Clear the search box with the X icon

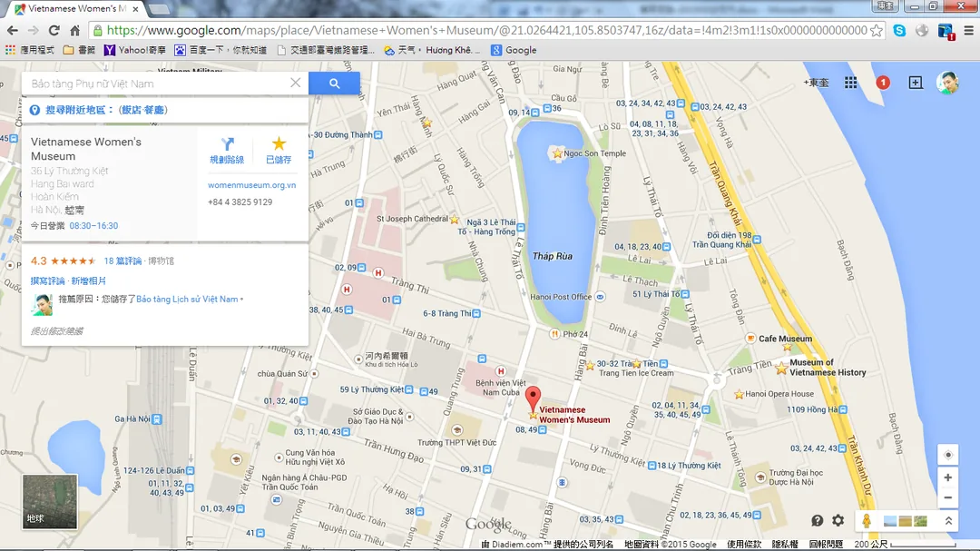tap(296, 83)
